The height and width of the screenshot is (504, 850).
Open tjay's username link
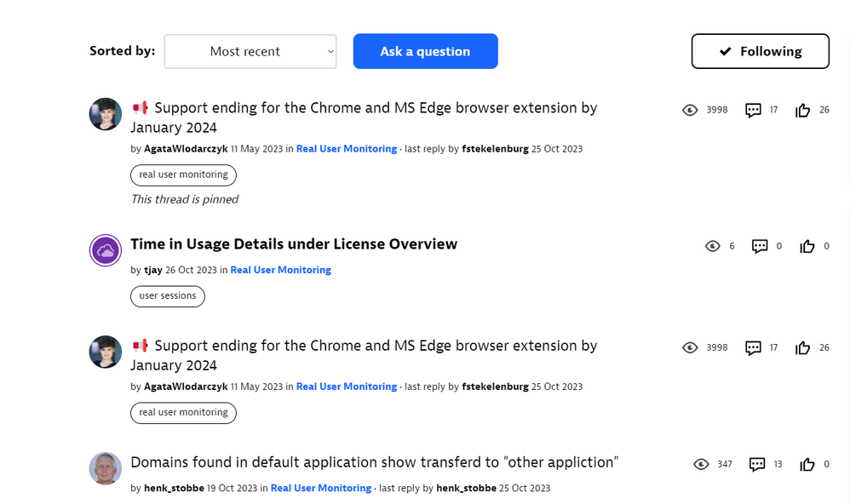tap(153, 270)
